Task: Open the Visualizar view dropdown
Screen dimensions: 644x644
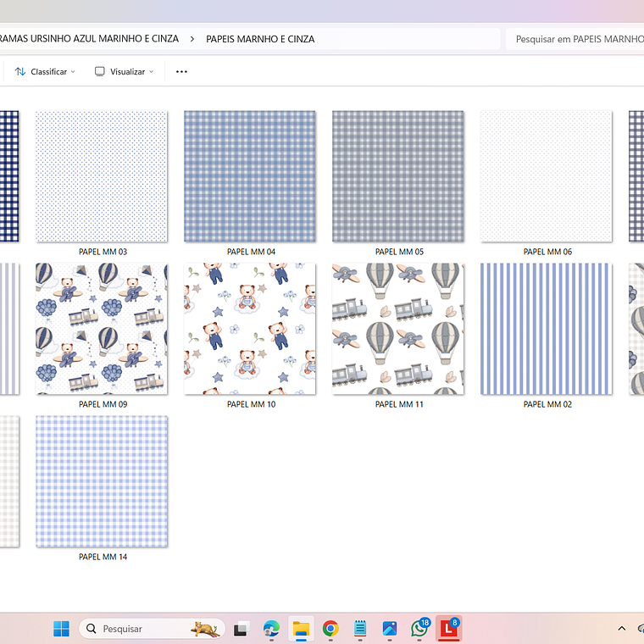Action: [124, 72]
